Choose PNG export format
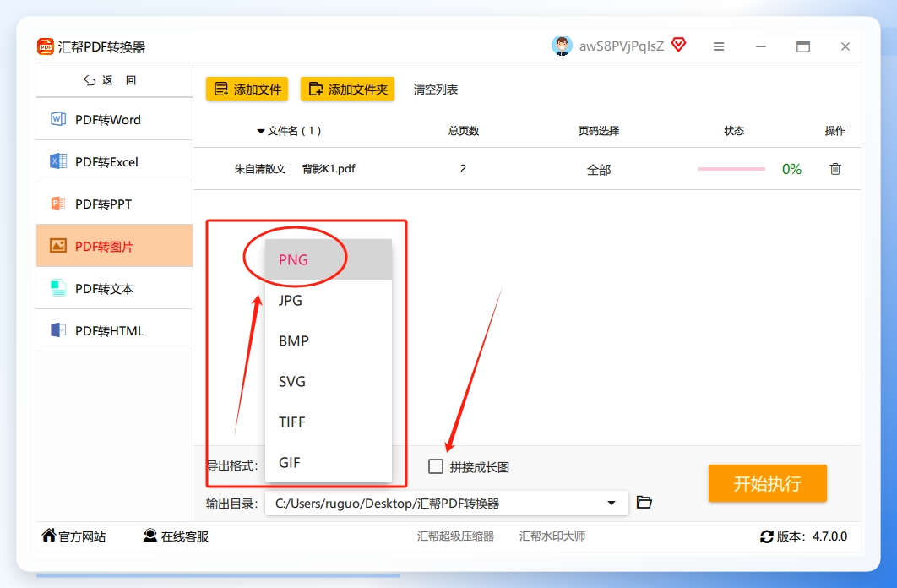 click(x=329, y=259)
